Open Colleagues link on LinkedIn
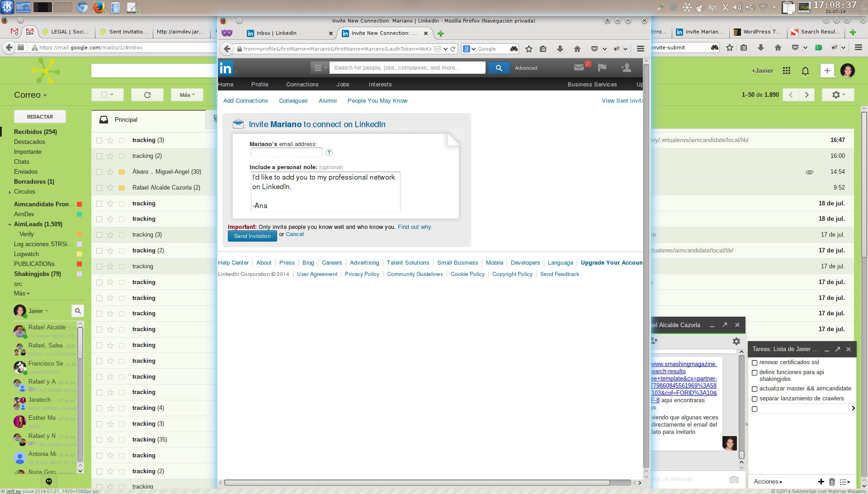This screenshot has height=494, width=868. [293, 101]
